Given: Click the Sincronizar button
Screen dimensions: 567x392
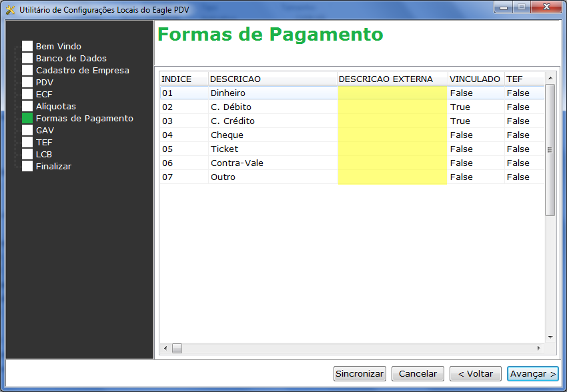Looking at the screenshot, I should [x=360, y=373].
